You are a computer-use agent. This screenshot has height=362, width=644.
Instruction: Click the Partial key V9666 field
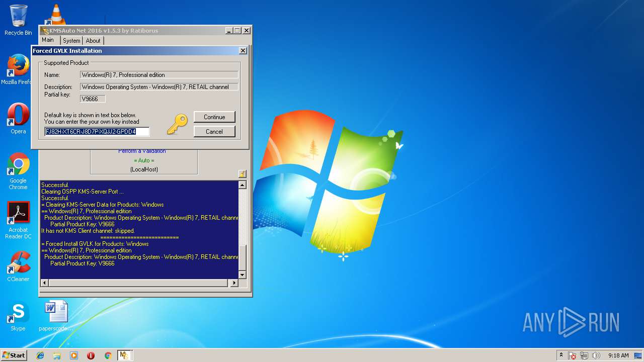93,99
